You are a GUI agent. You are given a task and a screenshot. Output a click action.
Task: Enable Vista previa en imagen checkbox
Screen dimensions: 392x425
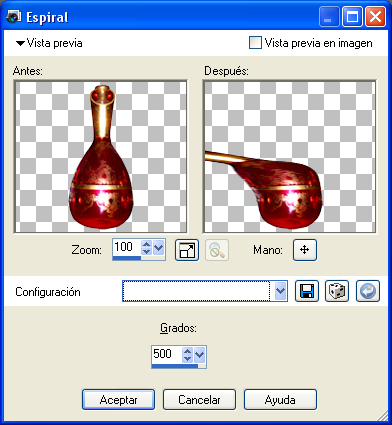point(255,43)
